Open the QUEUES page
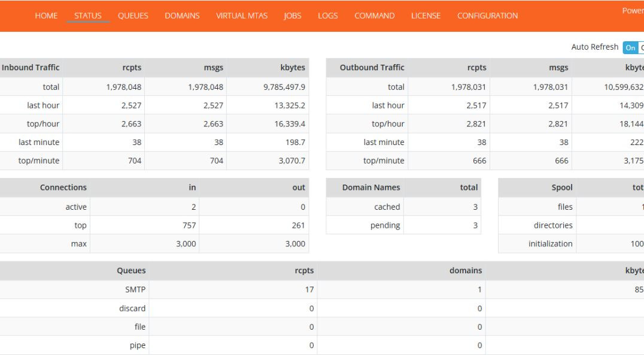This screenshot has width=644, height=362. pos(133,16)
